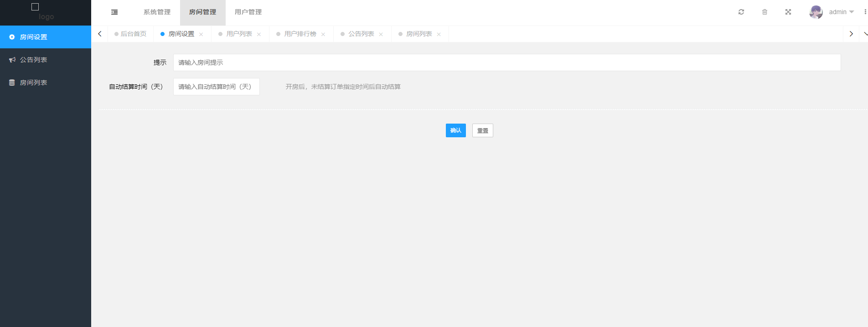Select the 用户列表 tab
This screenshot has height=327, width=868.
click(x=239, y=34)
